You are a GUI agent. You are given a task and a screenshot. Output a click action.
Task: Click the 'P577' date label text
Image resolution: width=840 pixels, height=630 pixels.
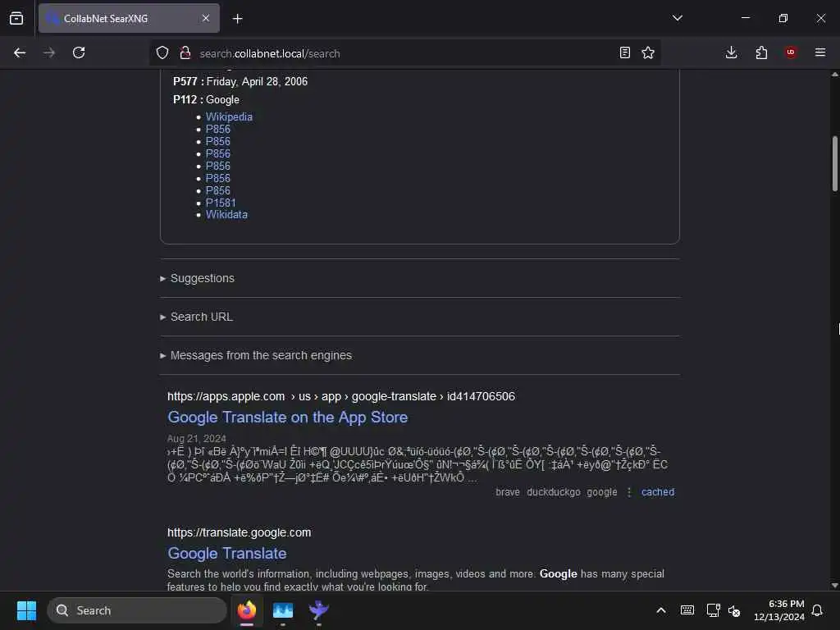(185, 81)
